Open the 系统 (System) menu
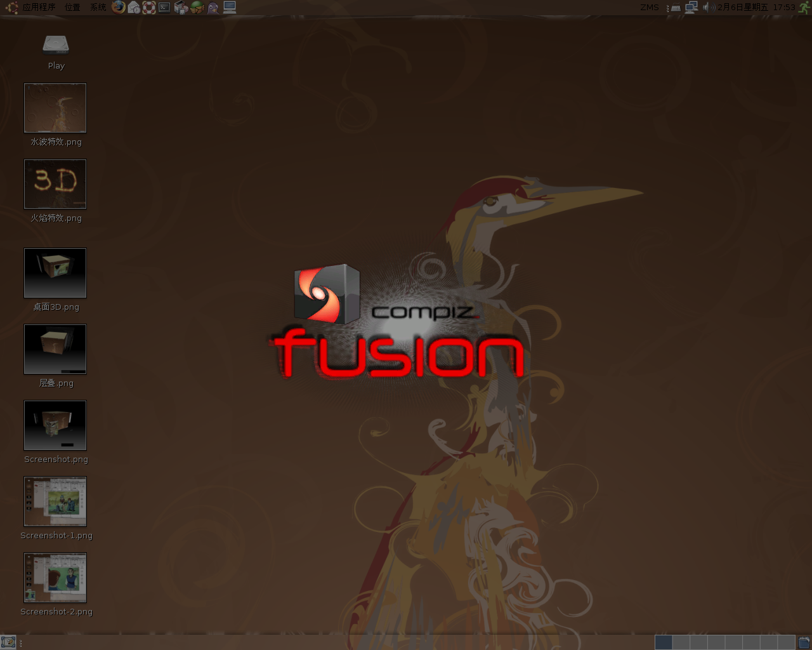Image resolution: width=812 pixels, height=650 pixels. click(x=98, y=8)
